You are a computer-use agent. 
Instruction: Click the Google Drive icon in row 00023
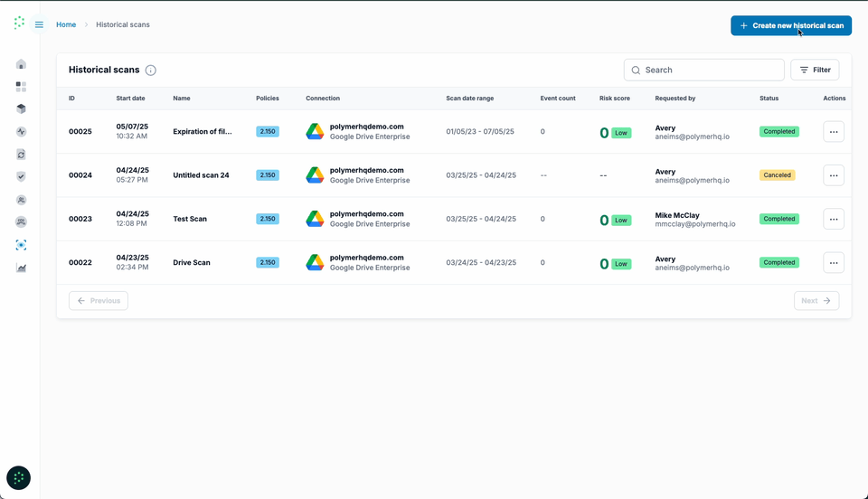315,219
